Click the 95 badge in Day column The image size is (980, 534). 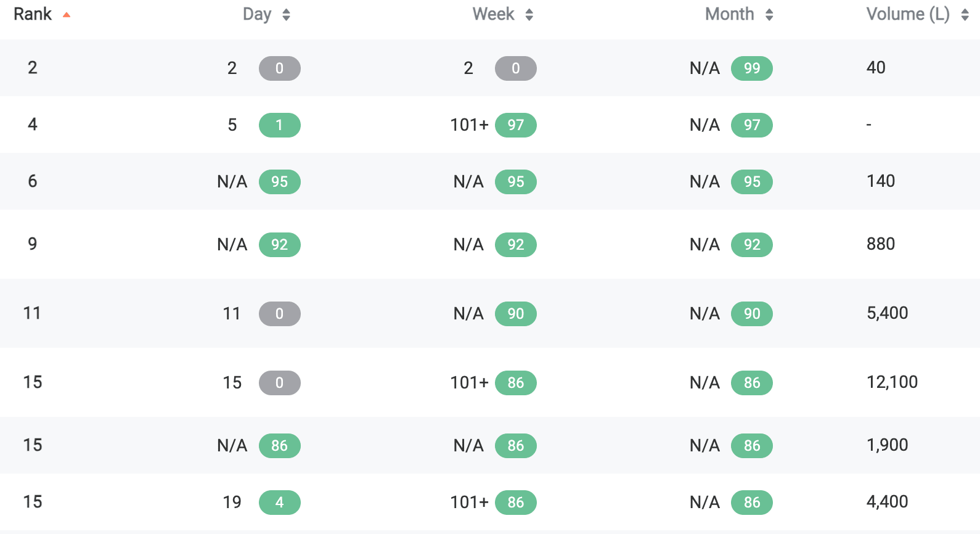279,182
